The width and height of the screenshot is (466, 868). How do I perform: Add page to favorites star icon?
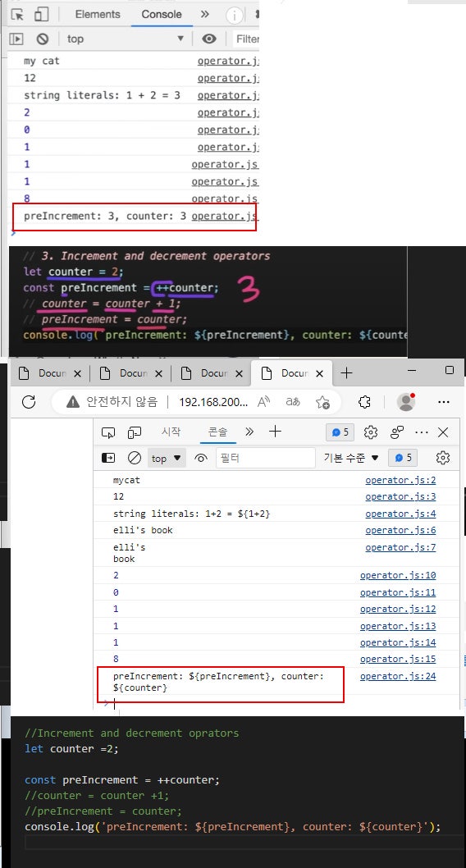pyautogui.click(x=323, y=402)
